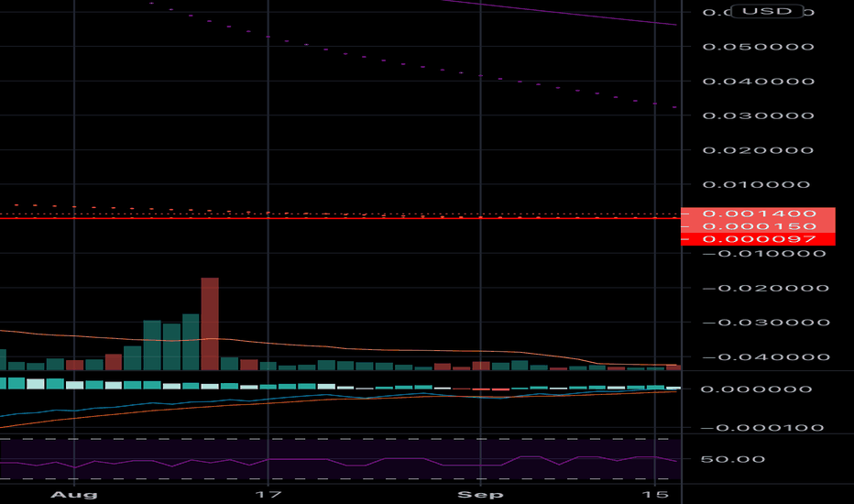Select the bright red 0.000097 price tag

click(x=758, y=239)
